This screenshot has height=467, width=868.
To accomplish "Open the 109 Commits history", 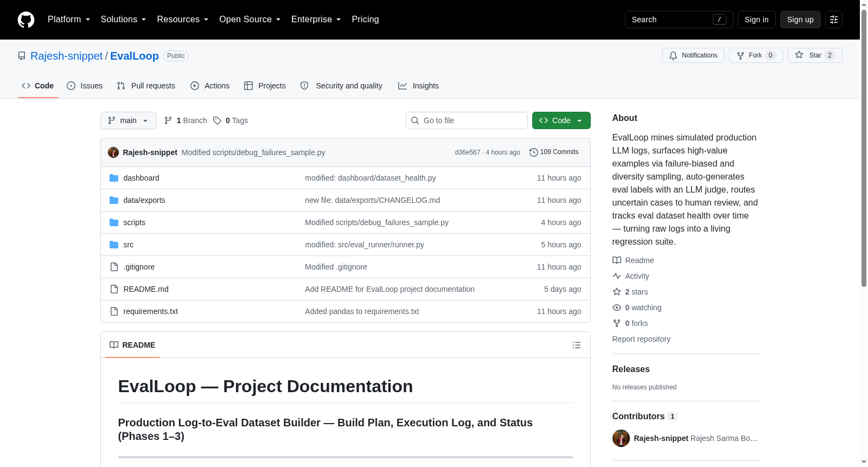I will click(554, 152).
